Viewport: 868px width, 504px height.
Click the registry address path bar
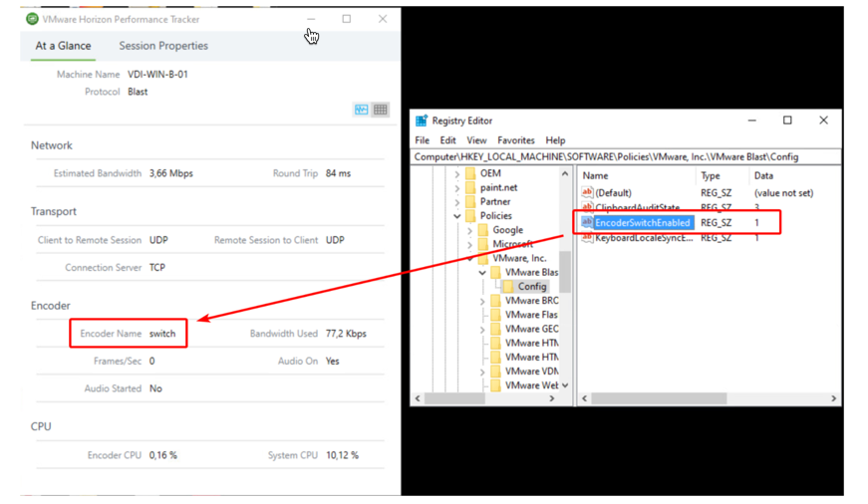click(x=626, y=156)
